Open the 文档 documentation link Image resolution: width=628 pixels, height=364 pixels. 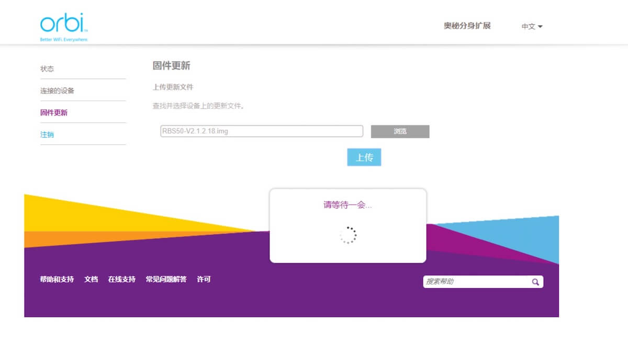pos(91,279)
